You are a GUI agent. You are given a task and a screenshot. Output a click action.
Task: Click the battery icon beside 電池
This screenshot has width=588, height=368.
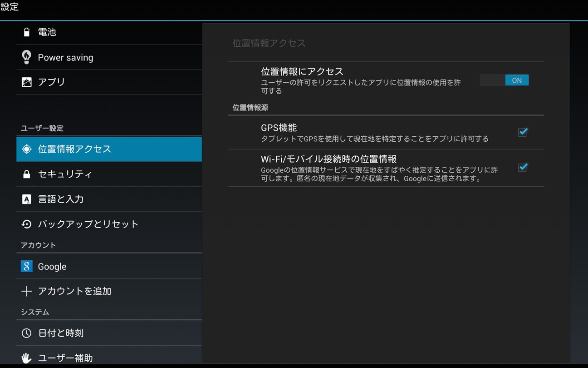(x=27, y=32)
